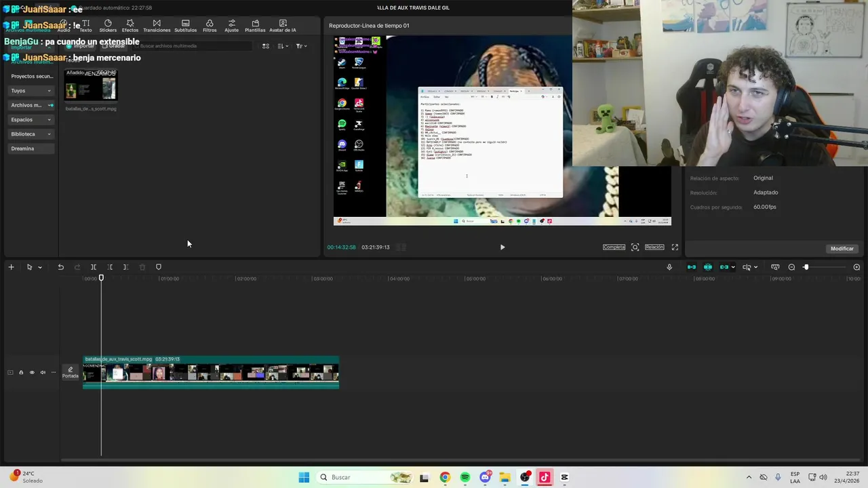This screenshot has width=868, height=488.
Task: Play the preview in the player
Action: 502,247
